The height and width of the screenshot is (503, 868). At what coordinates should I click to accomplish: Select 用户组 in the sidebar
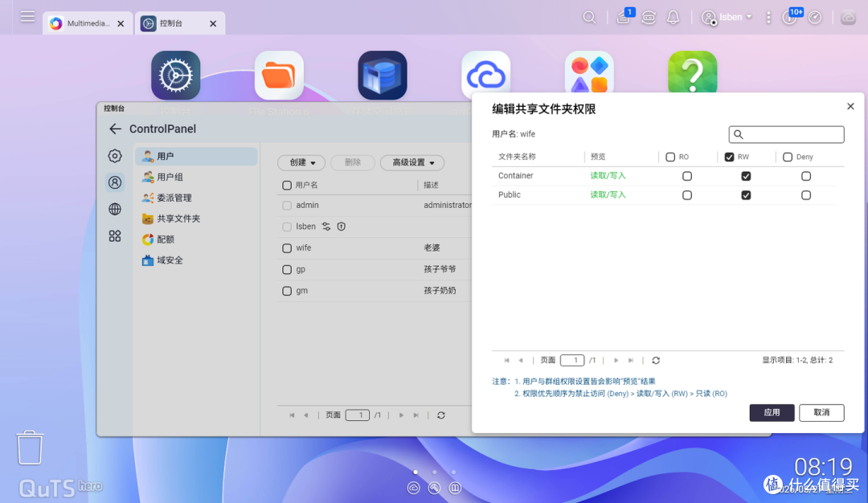[x=197, y=177]
